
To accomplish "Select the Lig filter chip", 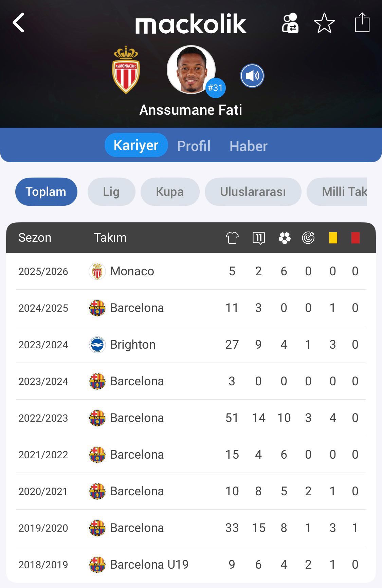I will [111, 192].
